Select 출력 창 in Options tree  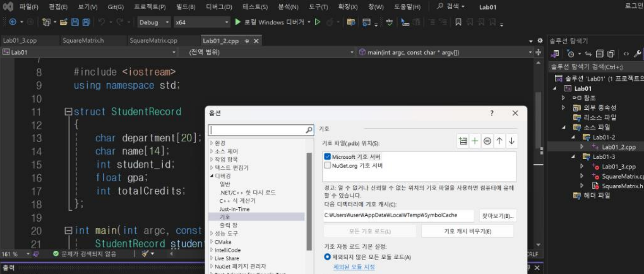point(228,225)
